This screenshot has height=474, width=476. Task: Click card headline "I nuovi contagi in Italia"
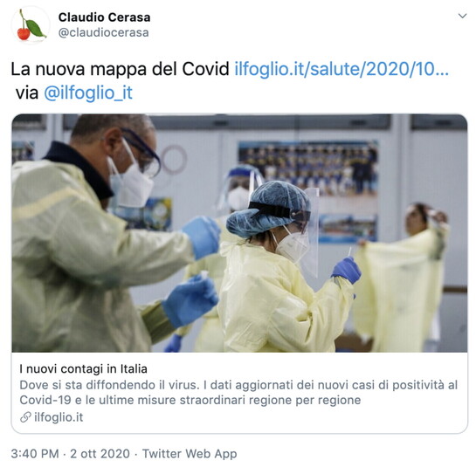[x=84, y=369]
